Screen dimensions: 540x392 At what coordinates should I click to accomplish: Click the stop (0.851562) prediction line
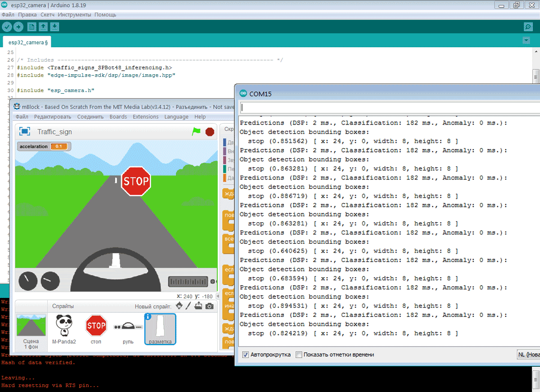pyautogui.click(x=353, y=141)
